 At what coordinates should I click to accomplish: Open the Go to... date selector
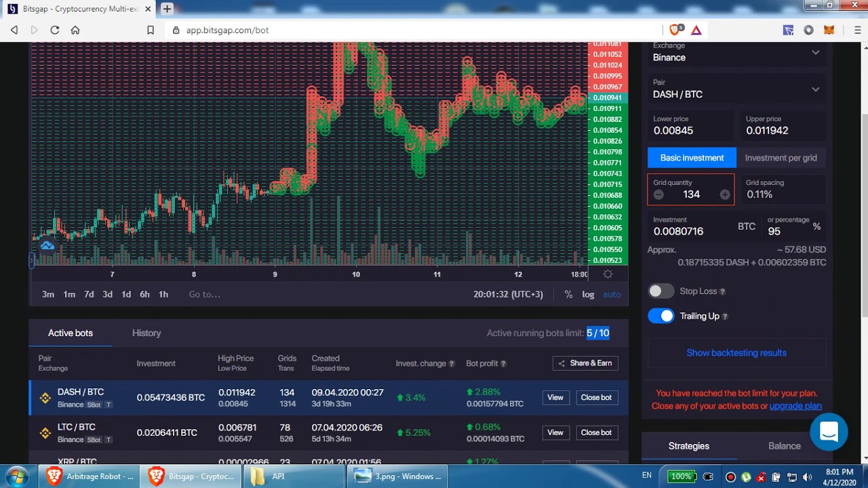click(x=205, y=294)
